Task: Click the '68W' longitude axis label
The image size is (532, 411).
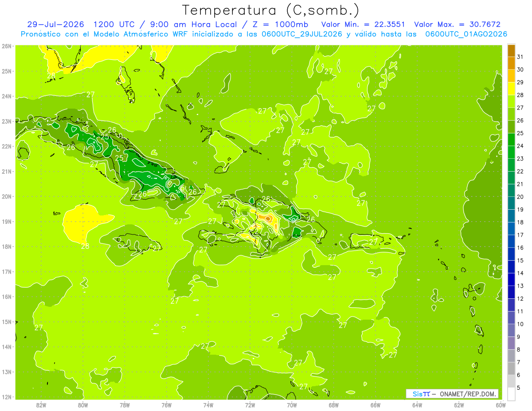Action: pyautogui.click(x=333, y=405)
